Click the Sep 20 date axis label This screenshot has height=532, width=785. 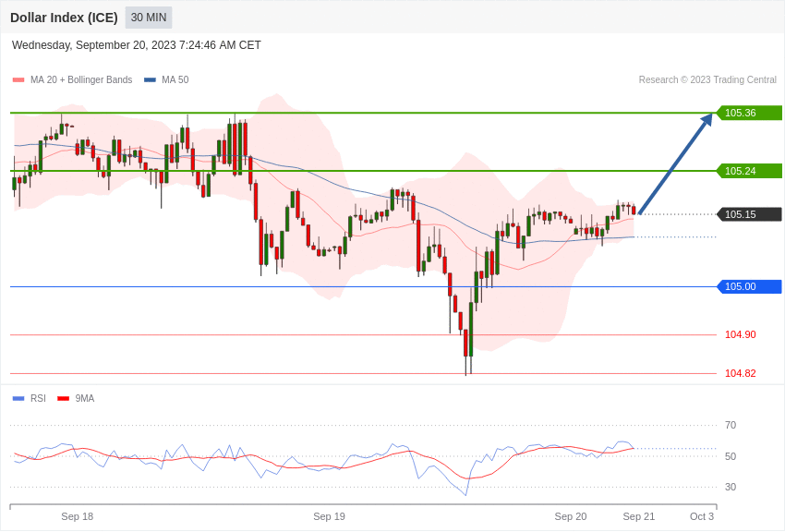[571, 516]
